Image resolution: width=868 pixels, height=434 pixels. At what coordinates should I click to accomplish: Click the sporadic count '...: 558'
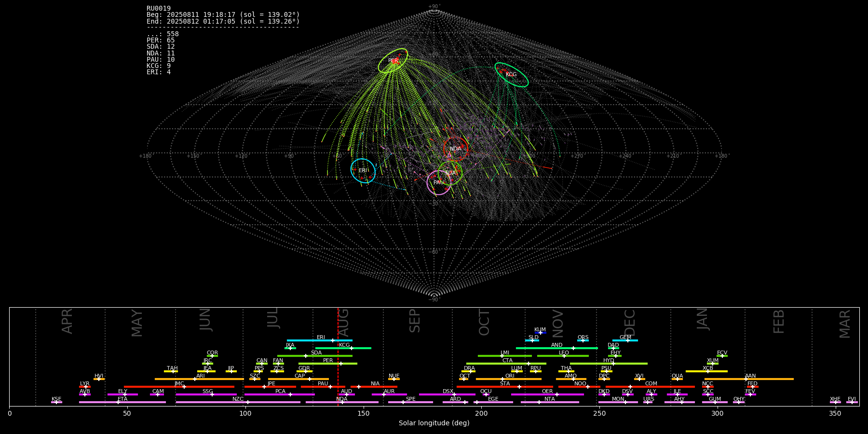[x=163, y=34]
